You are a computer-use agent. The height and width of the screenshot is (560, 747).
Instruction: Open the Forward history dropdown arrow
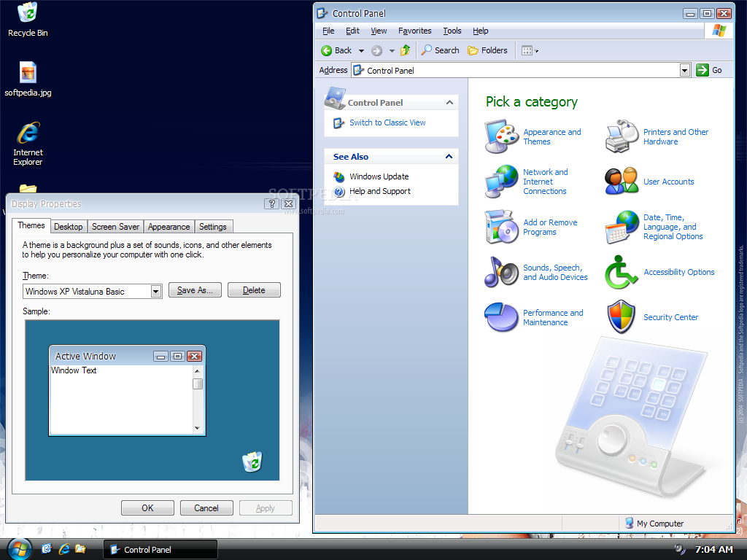[392, 50]
